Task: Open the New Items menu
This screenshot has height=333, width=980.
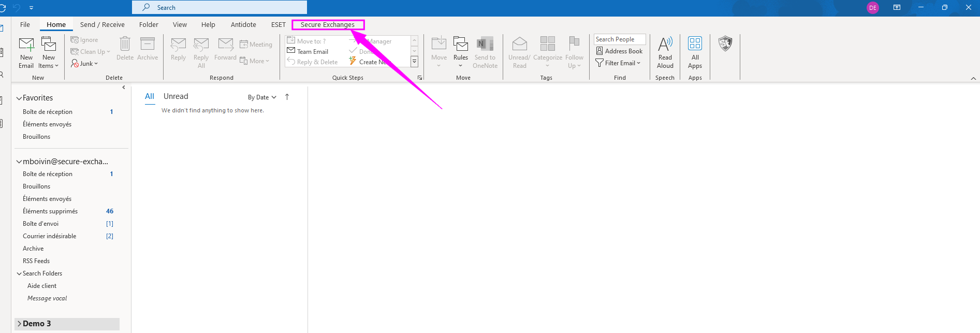Action: [x=48, y=52]
